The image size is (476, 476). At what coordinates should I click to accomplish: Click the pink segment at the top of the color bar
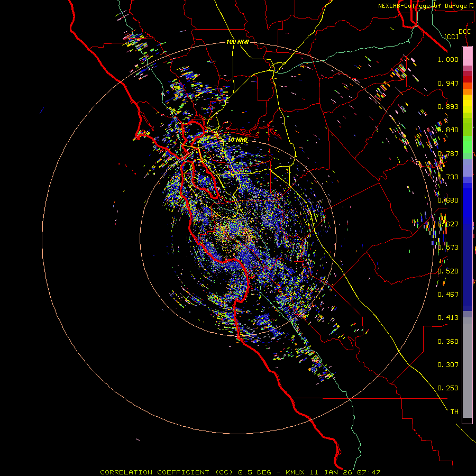tap(467, 57)
